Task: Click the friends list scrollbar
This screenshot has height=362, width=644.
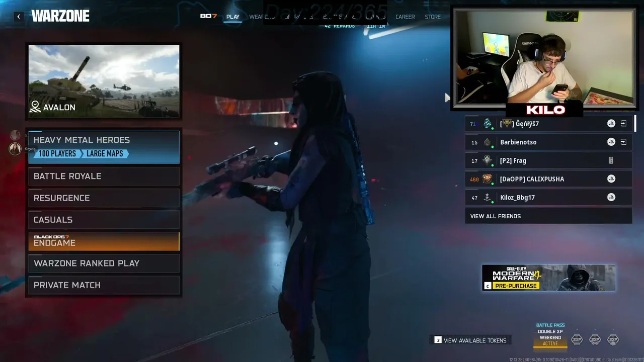Action: pyautogui.click(x=635, y=124)
